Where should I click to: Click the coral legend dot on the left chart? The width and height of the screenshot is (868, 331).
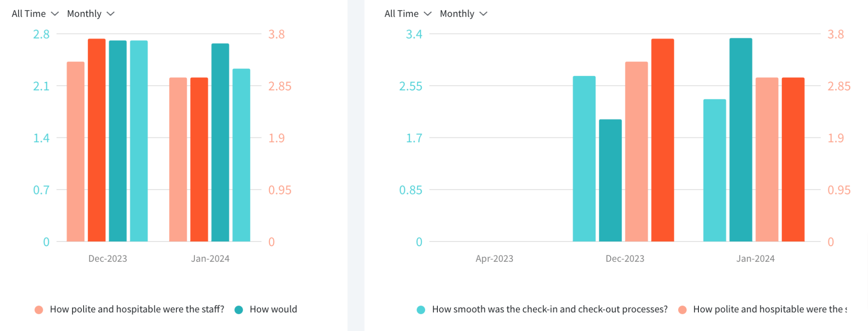tap(38, 309)
